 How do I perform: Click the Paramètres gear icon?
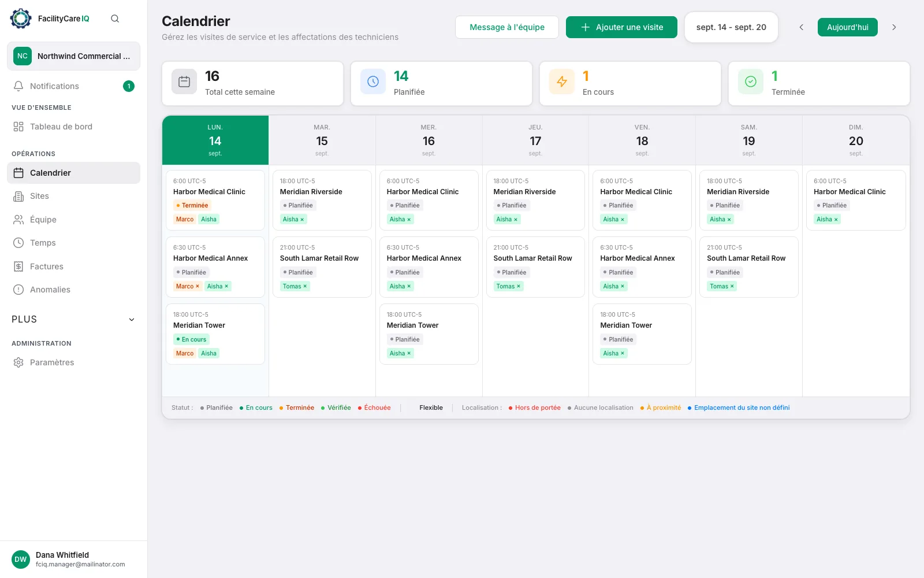tap(18, 362)
